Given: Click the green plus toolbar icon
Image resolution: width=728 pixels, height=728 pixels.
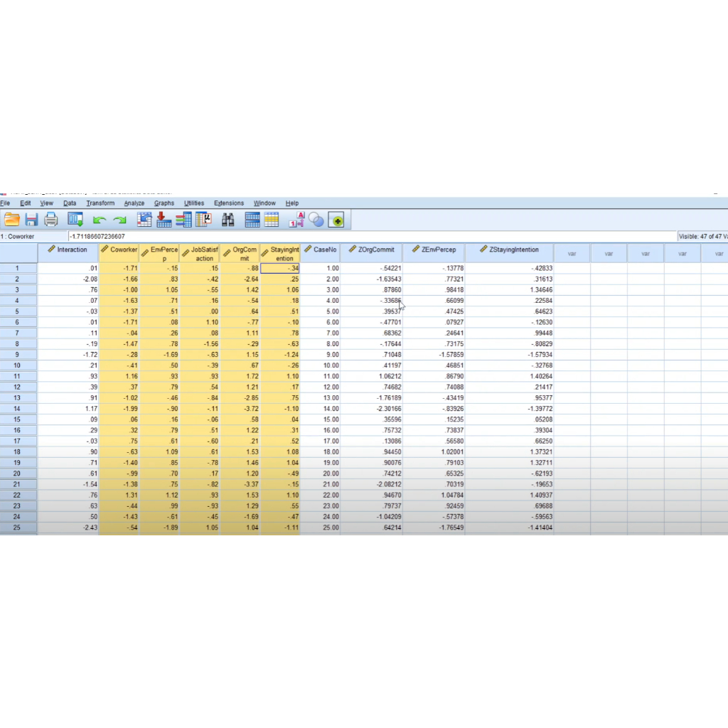Looking at the screenshot, I should coord(336,220).
